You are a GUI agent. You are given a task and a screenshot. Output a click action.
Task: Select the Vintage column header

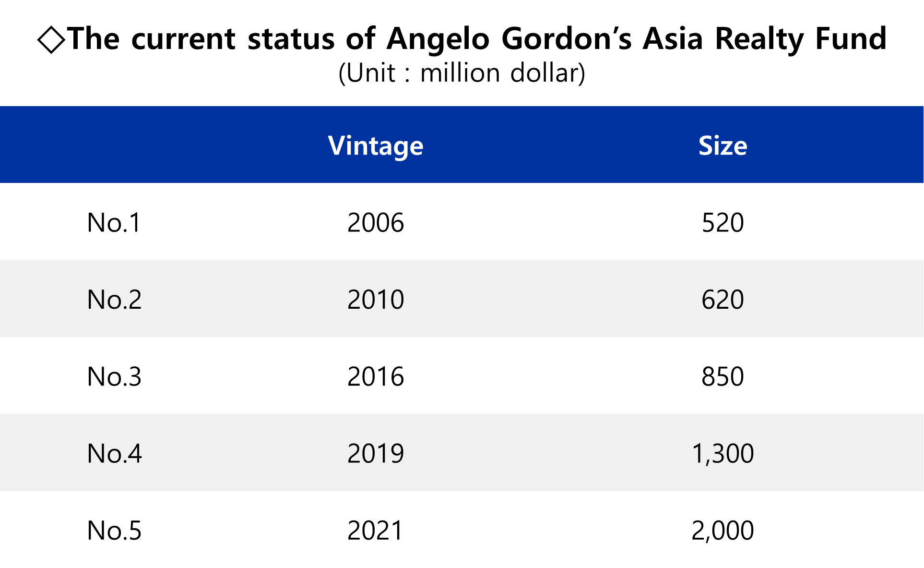click(x=376, y=146)
